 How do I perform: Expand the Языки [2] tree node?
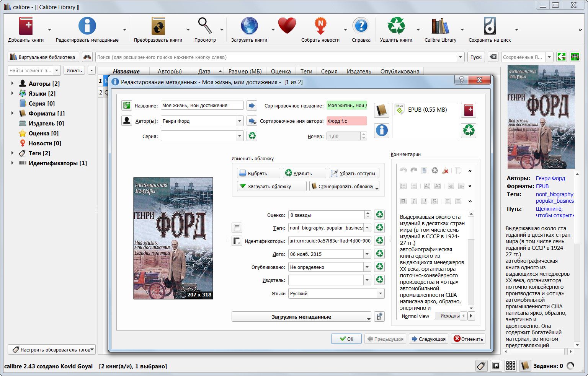point(12,93)
